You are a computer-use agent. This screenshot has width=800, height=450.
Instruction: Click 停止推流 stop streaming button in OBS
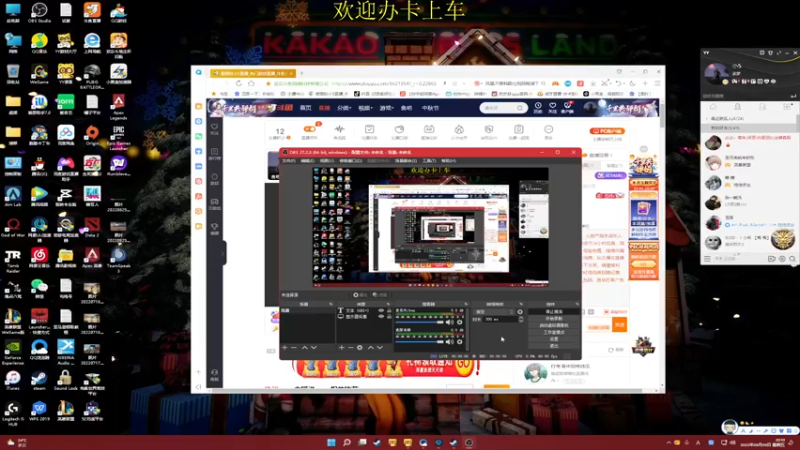coord(554,311)
